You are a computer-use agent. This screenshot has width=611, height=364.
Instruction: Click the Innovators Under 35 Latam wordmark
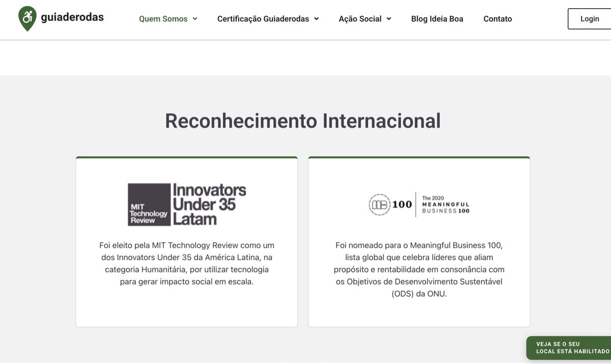click(209, 205)
